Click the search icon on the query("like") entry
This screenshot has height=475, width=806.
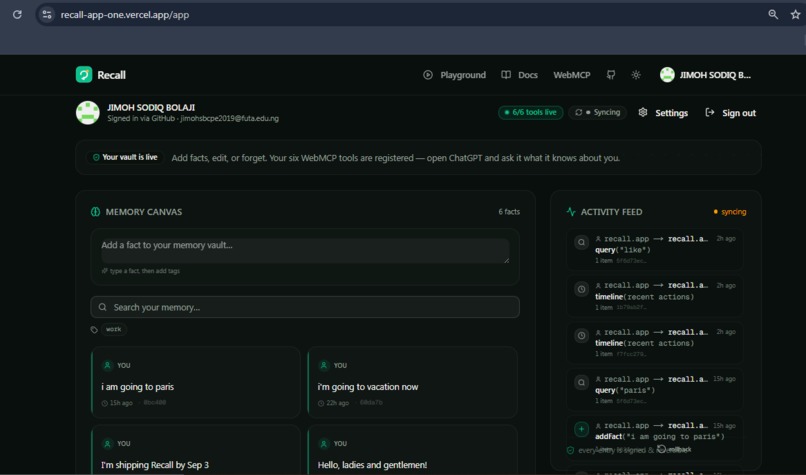(581, 242)
